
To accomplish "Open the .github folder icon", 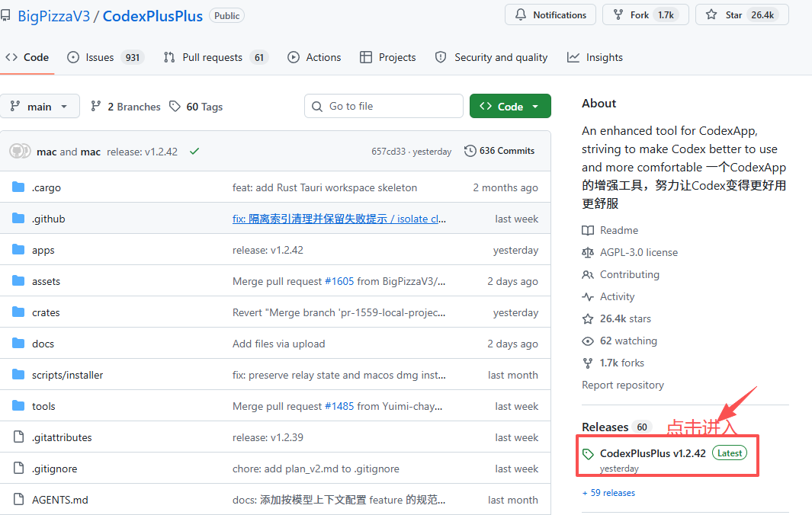I will (18, 218).
